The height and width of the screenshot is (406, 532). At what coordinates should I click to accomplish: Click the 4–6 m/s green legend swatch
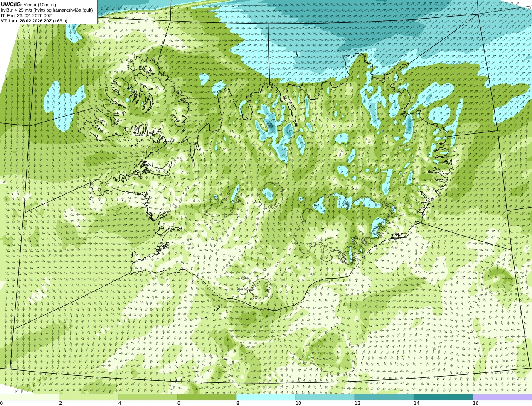click(x=148, y=397)
